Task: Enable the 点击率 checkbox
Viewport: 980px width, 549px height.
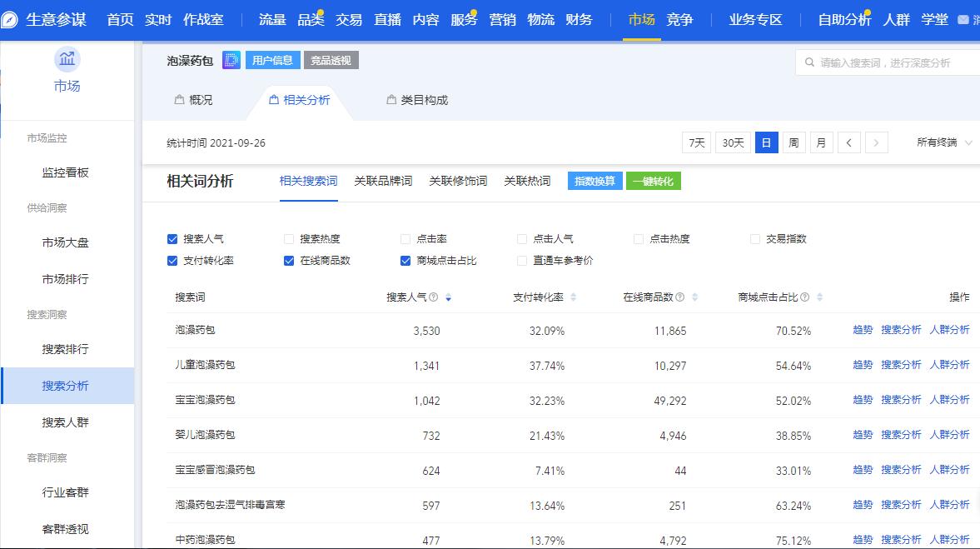Action: pyautogui.click(x=405, y=238)
